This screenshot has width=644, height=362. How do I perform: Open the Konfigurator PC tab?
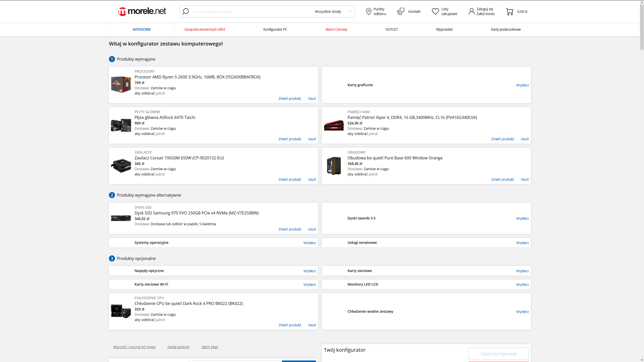pyautogui.click(x=275, y=29)
